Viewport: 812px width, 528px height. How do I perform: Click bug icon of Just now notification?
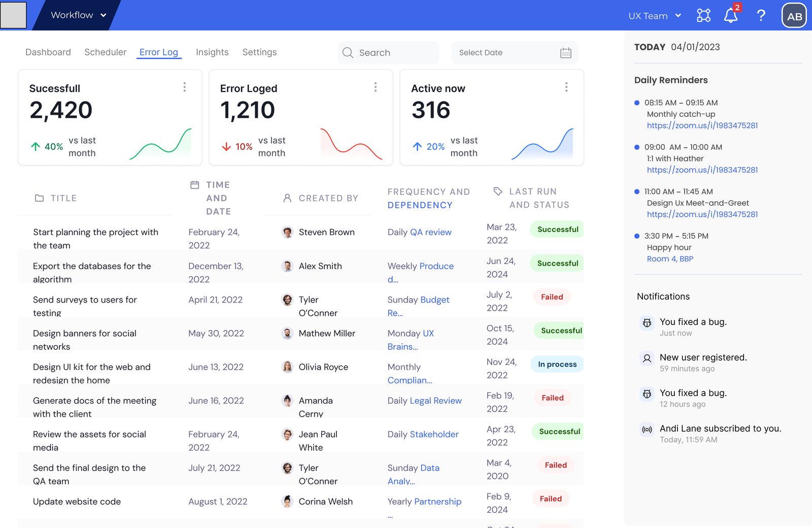(647, 323)
